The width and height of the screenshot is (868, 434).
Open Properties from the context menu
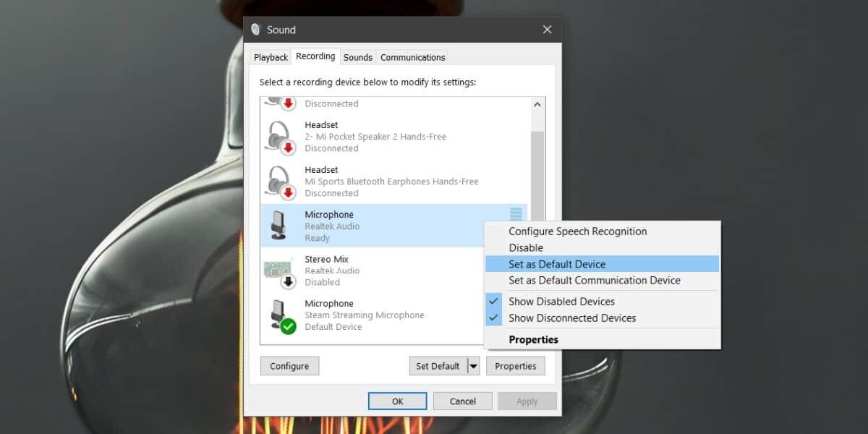point(533,339)
